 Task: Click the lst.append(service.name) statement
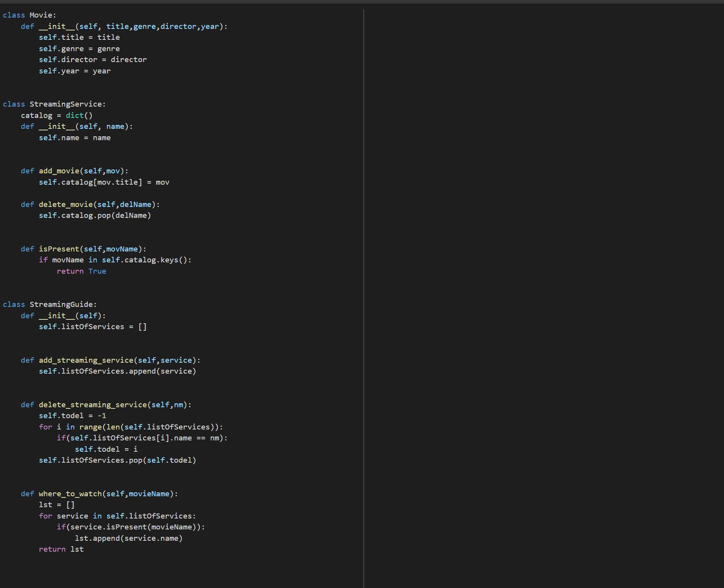point(129,538)
